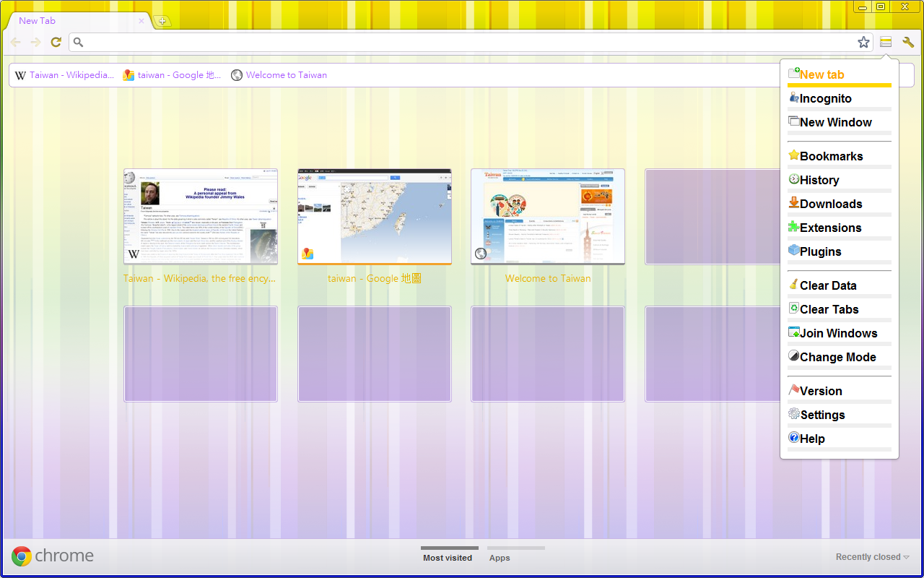This screenshot has width=924, height=578.
Task: Click the 'Taiwan - Wikipedia, the free ency...' caption
Action: coord(199,279)
